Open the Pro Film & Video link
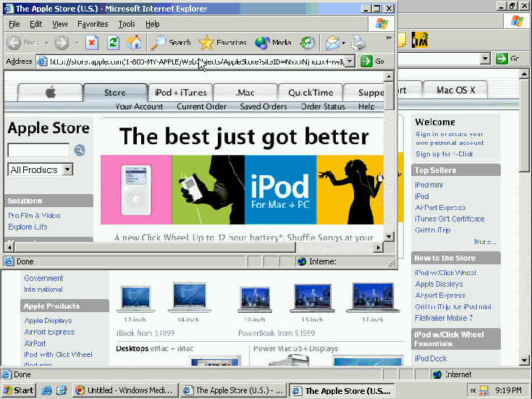Viewport: 532px width, 399px height. 34,215
